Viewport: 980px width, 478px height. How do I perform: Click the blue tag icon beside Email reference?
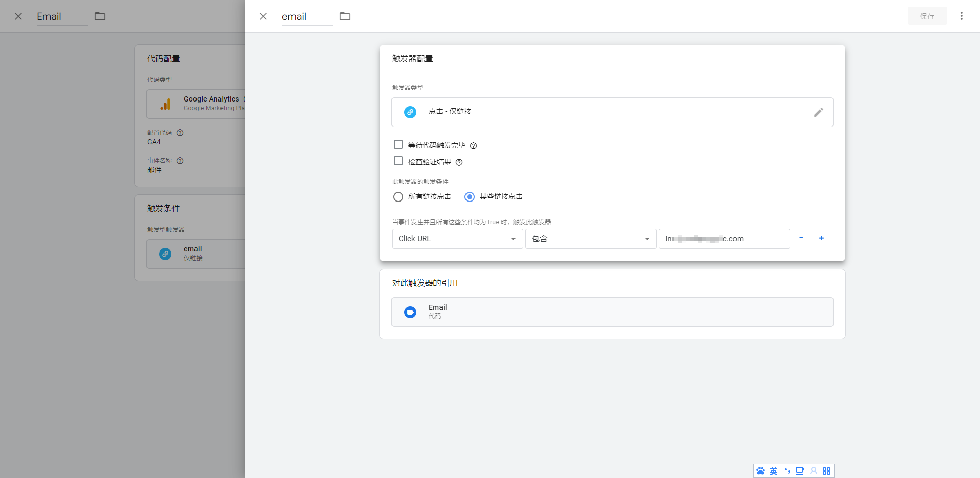(x=410, y=312)
